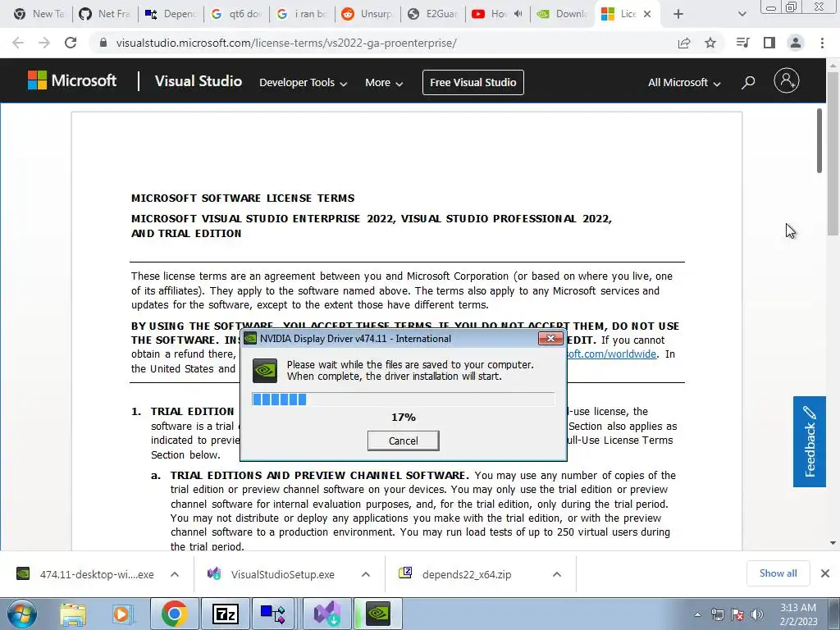Screen dimensions: 840x630
Task: Open Visual Studio Installer taskbar icon
Action: (327, 614)
